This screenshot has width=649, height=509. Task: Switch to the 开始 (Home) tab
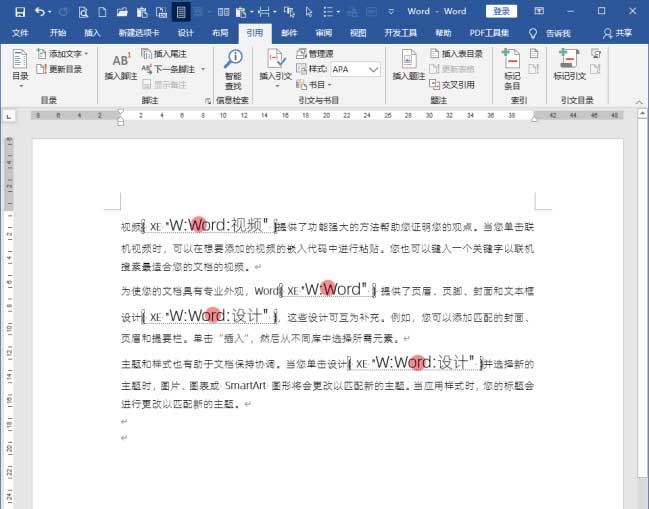click(58, 33)
